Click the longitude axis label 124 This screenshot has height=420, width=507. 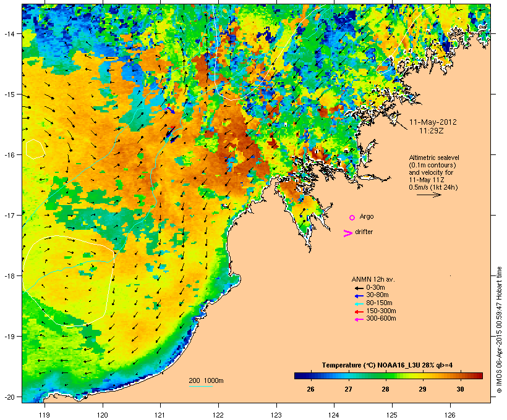[334, 415]
